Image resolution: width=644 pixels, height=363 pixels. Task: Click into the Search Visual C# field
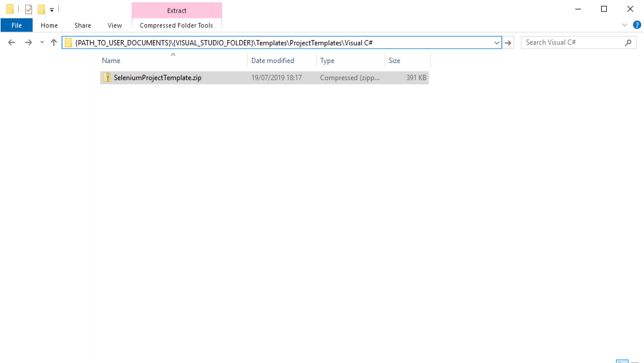tap(572, 42)
